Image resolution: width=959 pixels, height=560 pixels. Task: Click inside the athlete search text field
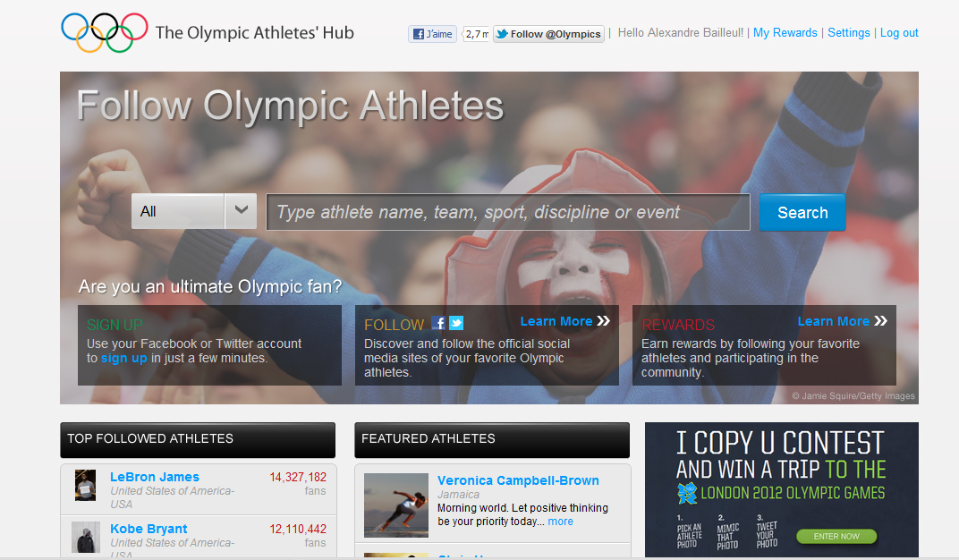click(508, 212)
